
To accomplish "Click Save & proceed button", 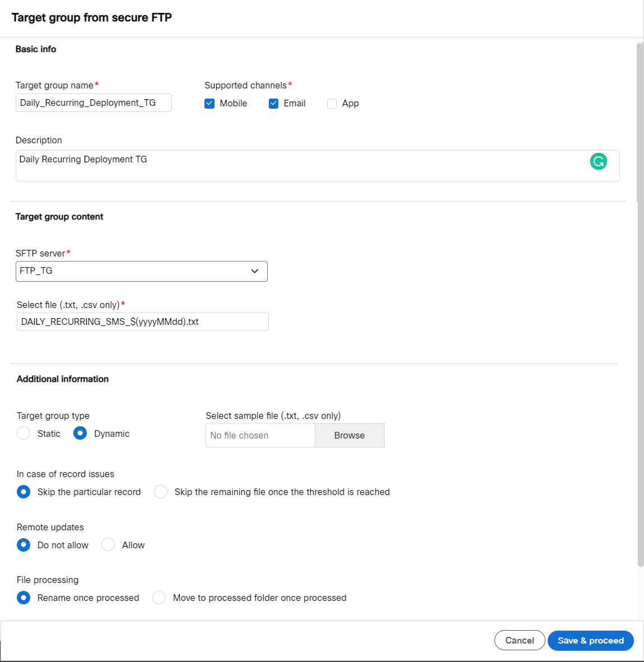I will (x=590, y=640).
